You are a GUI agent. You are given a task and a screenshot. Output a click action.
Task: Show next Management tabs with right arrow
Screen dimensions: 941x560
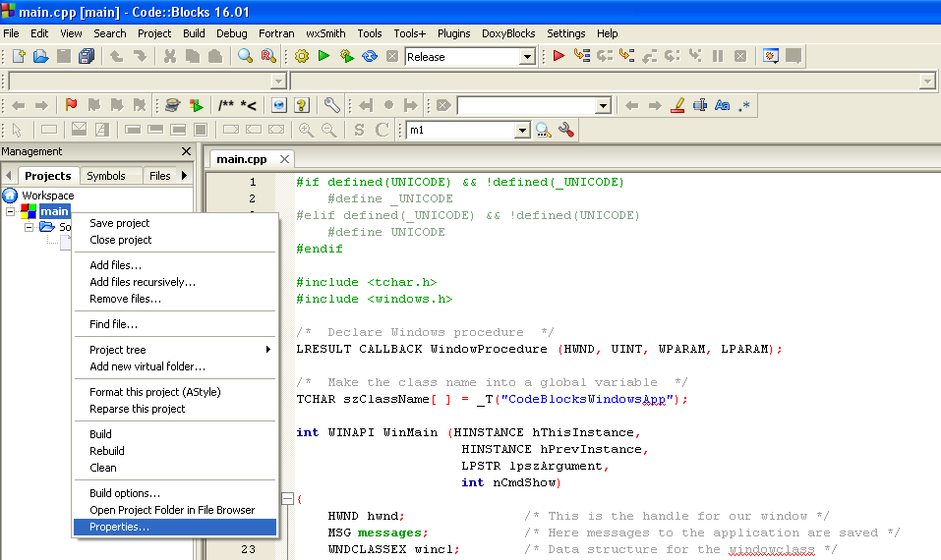184,175
